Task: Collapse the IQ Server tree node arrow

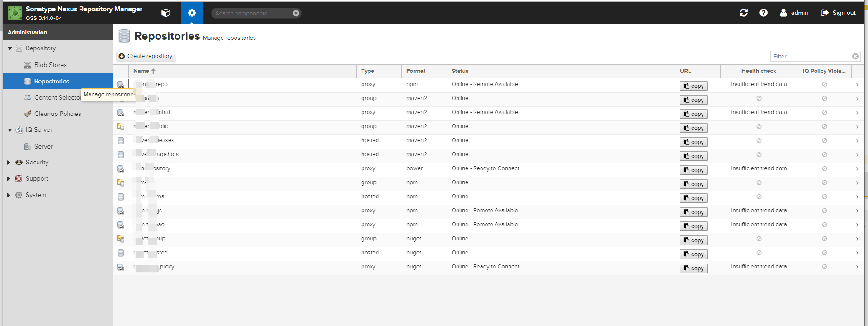Action: click(x=10, y=130)
